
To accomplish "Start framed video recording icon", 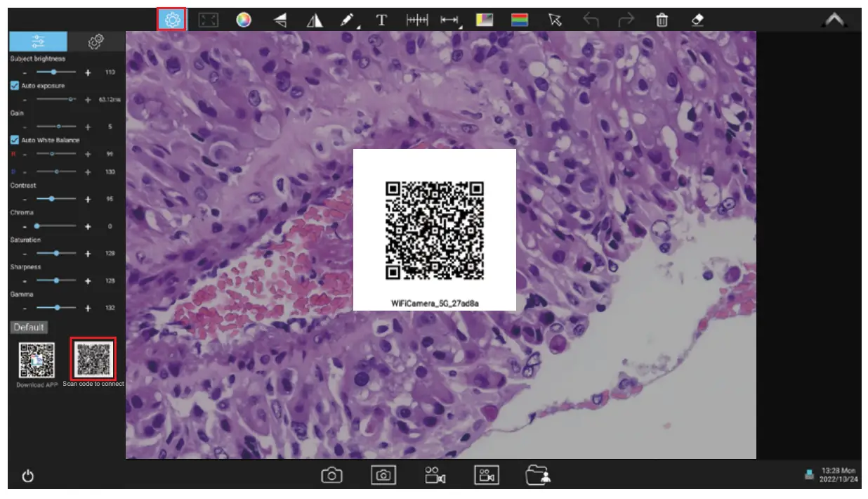I will click(x=487, y=476).
